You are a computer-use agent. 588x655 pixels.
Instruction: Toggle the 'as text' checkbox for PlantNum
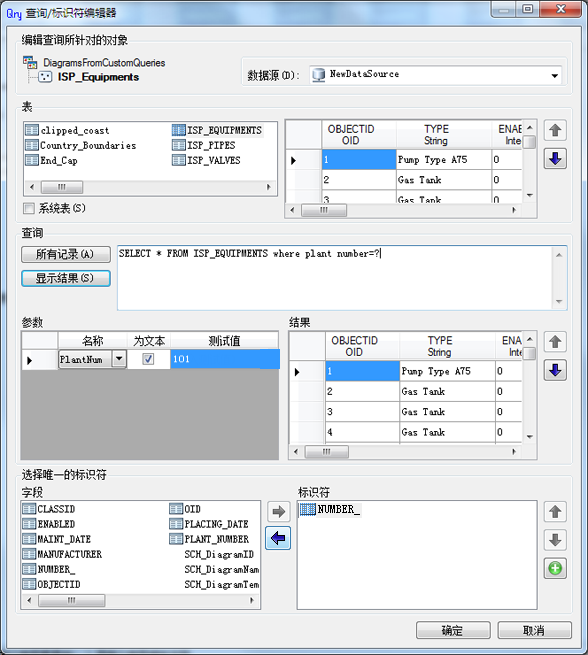(x=148, y=359)
